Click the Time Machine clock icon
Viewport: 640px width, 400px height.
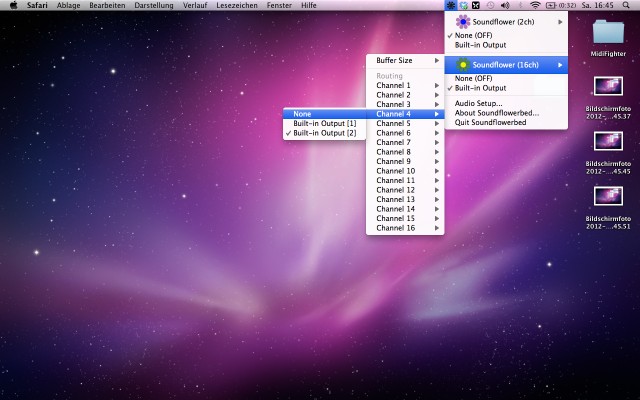pos(490,5)
